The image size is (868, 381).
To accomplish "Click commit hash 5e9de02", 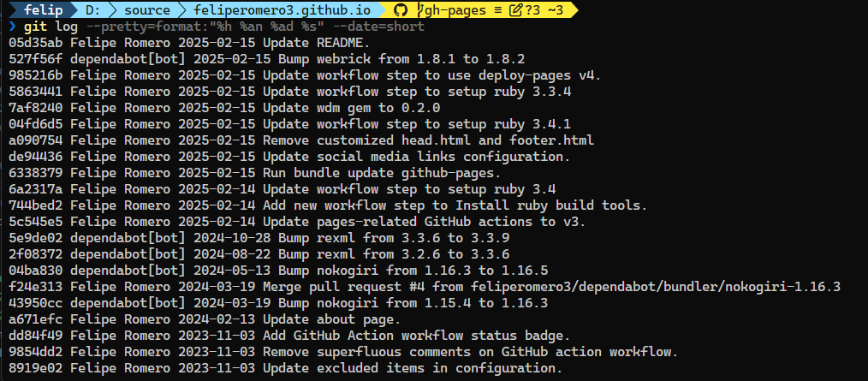I will point(35,238).
